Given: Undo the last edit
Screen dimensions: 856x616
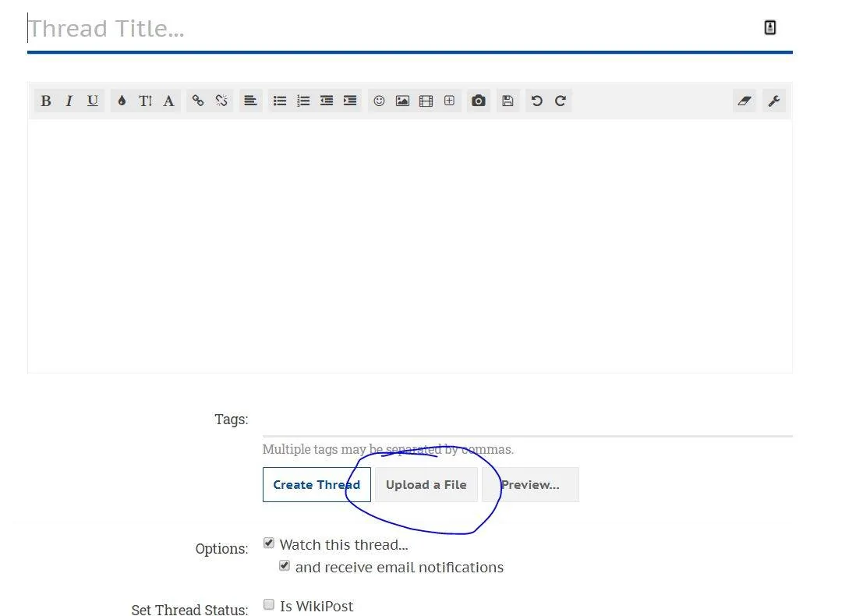Looking at the screenshot, I should point(536,101).
